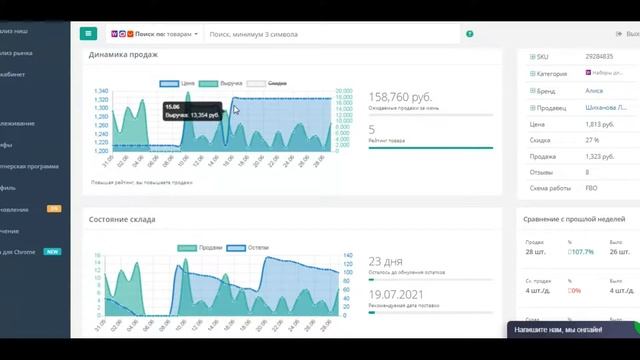Click the orange badge next to Обновления
The height and width of the screenshot is (360, 640).
pos(54,209)
